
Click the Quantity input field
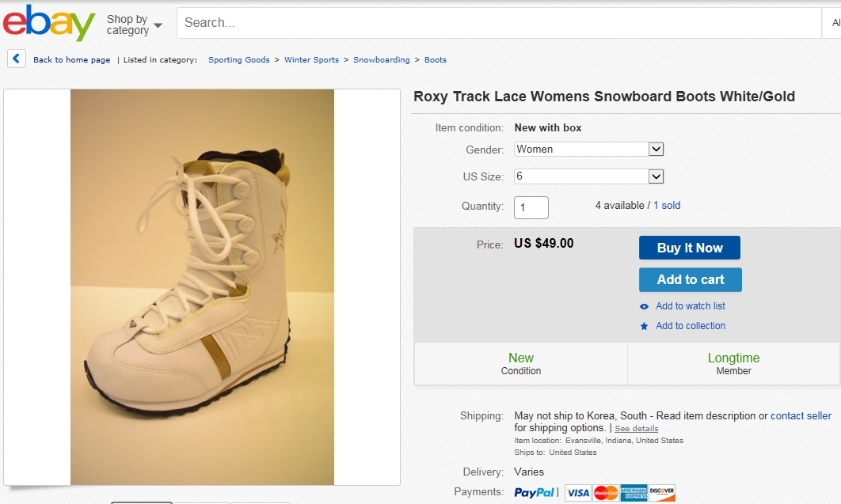point(531,207)
